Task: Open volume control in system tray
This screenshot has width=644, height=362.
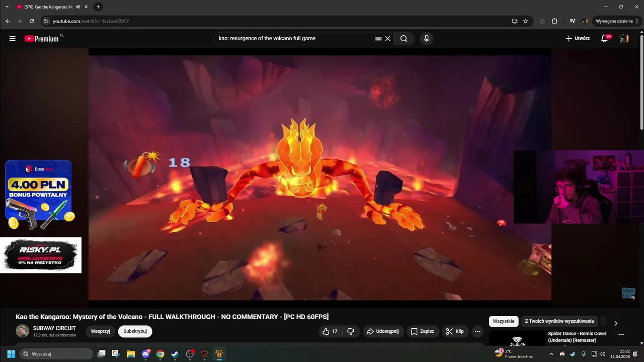Action: pyautogui.click(x=602, y=354)
